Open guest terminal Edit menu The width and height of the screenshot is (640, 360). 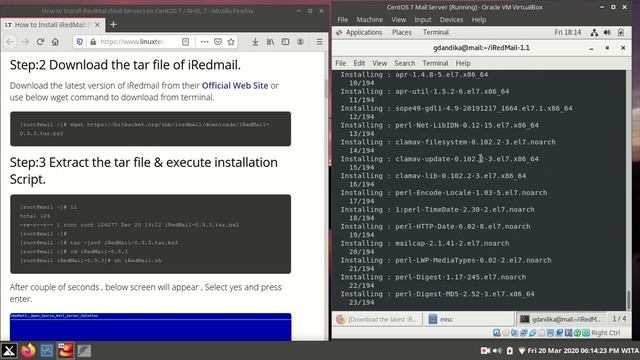(x=359, y=63)
